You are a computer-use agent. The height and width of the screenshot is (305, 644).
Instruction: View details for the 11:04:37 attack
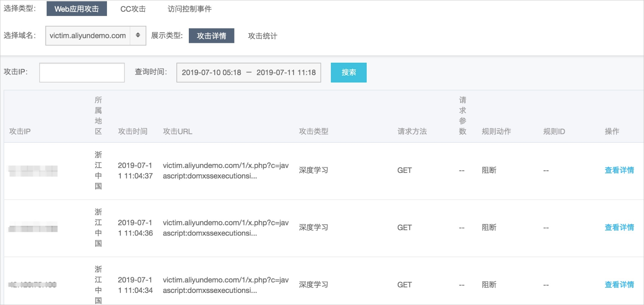(619, 170)
